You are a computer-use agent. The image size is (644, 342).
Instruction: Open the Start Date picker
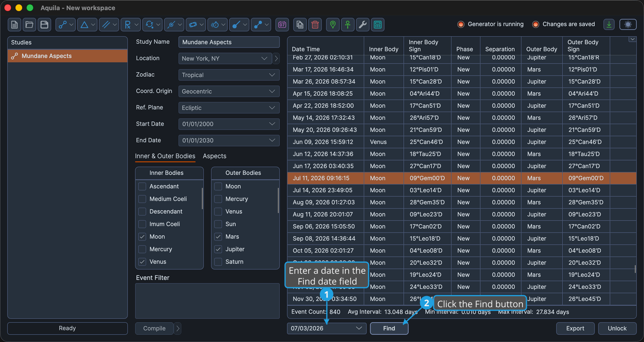[229, 124]
